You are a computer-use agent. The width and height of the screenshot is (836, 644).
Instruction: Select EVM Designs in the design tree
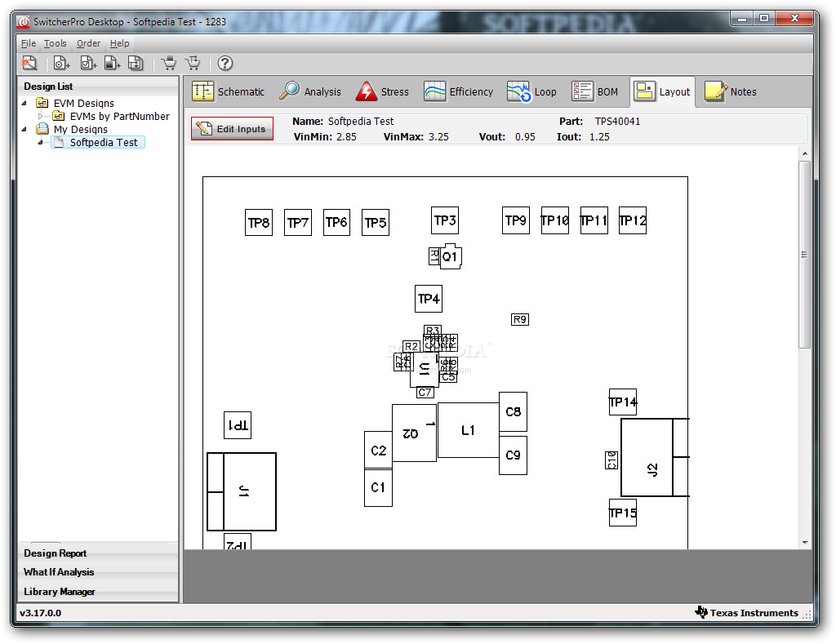click(x=84, y=103)
